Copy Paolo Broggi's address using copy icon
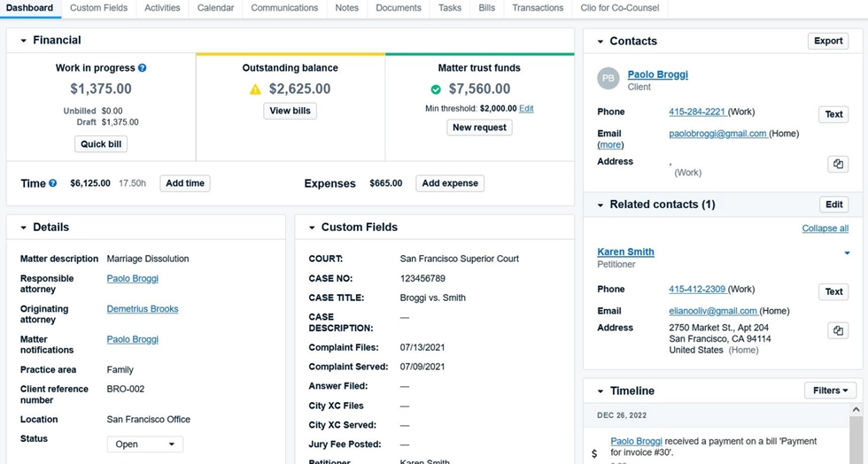Viewport: 868px width, 464px height. point(837,164)
